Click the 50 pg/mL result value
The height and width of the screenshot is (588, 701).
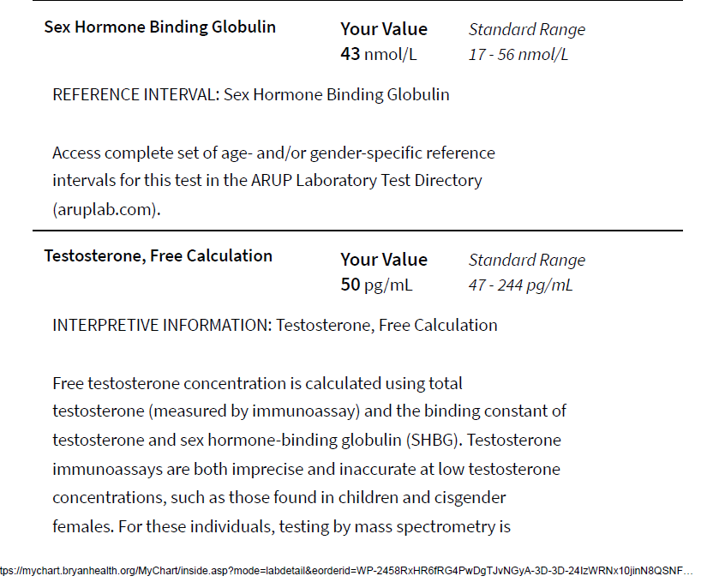click(376, 285)
